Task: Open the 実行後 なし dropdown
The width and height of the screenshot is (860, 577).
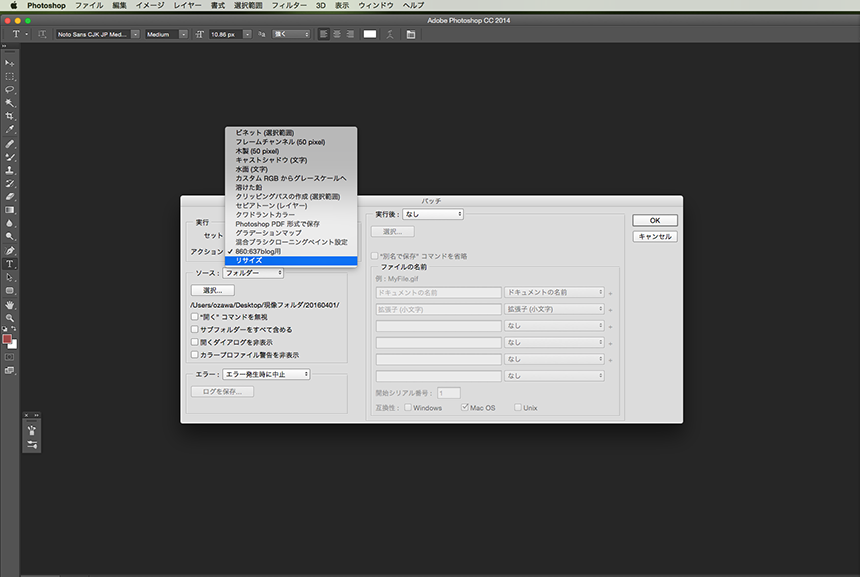Action: coord(433,214)
